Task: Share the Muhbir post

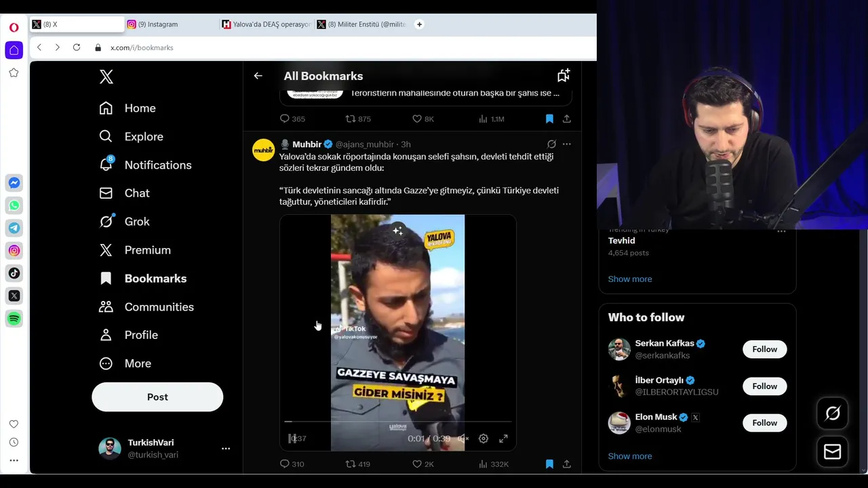Action: 567,464
